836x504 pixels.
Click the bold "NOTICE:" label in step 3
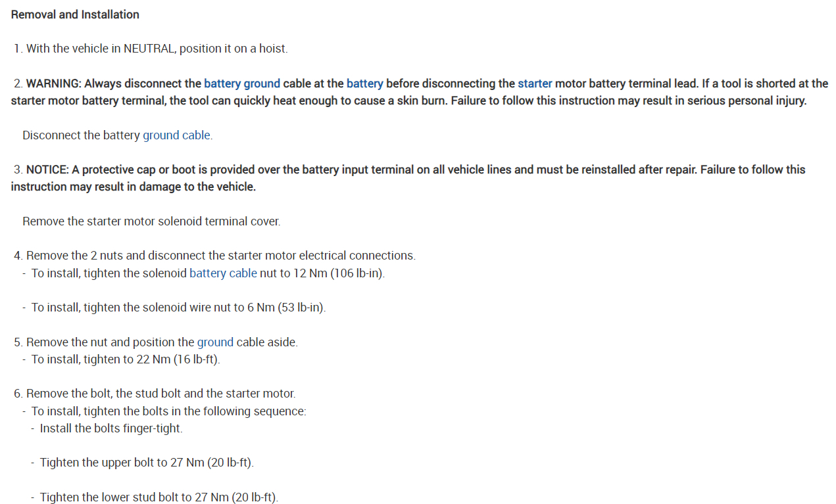pos(47,170)
